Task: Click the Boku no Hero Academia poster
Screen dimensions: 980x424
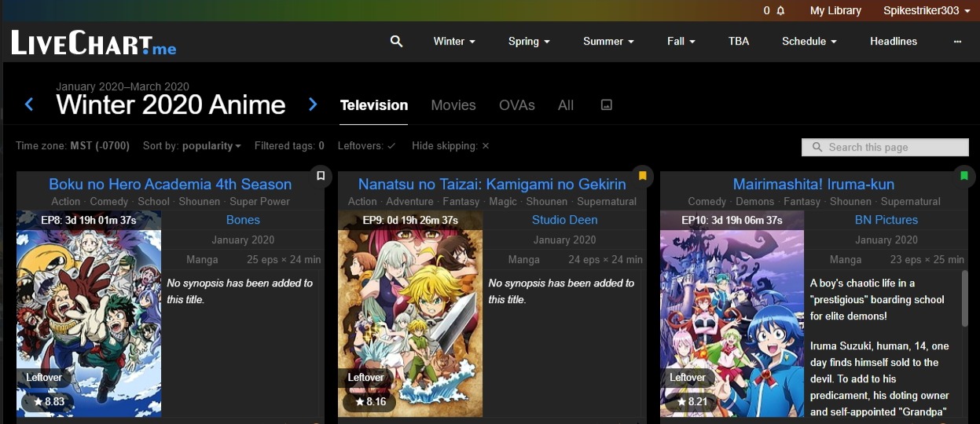Action: pyautogui.click(x=89, y=313)
